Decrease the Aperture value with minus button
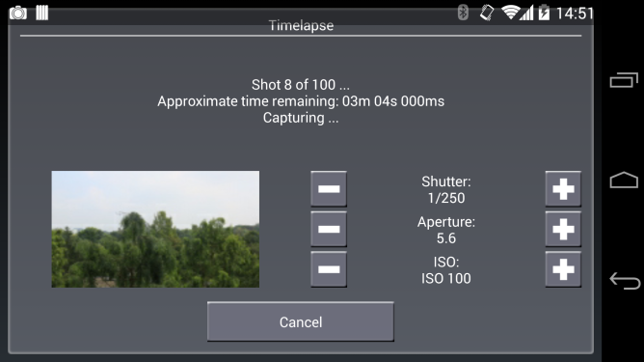This screenshot has height=362, width=644. pos(329,229)
